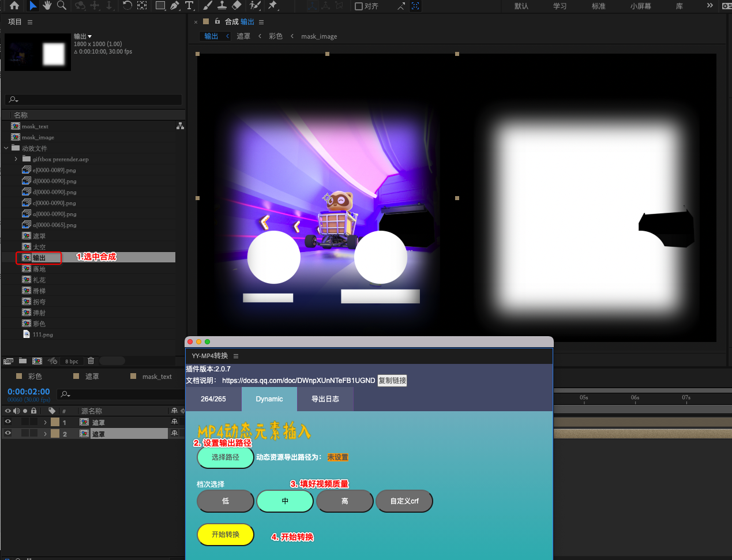The image size is (732, 560).
Task: Click the trash icon in Project panel
Action: [91, 361]
